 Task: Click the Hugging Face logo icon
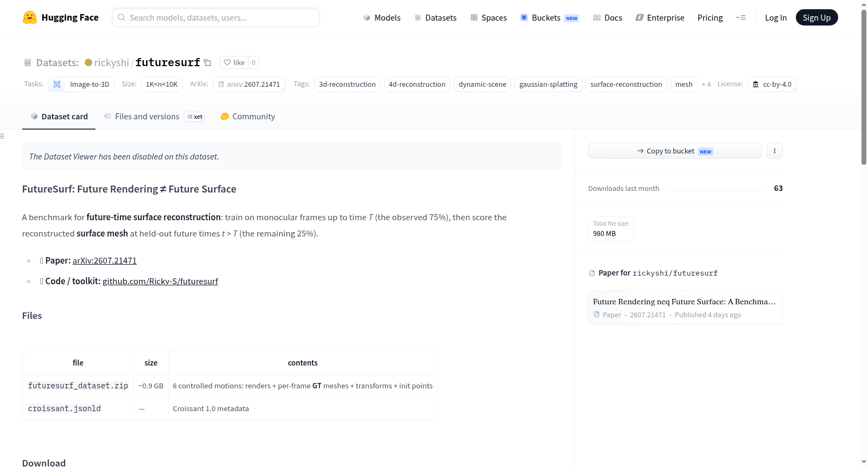(30, 17)
